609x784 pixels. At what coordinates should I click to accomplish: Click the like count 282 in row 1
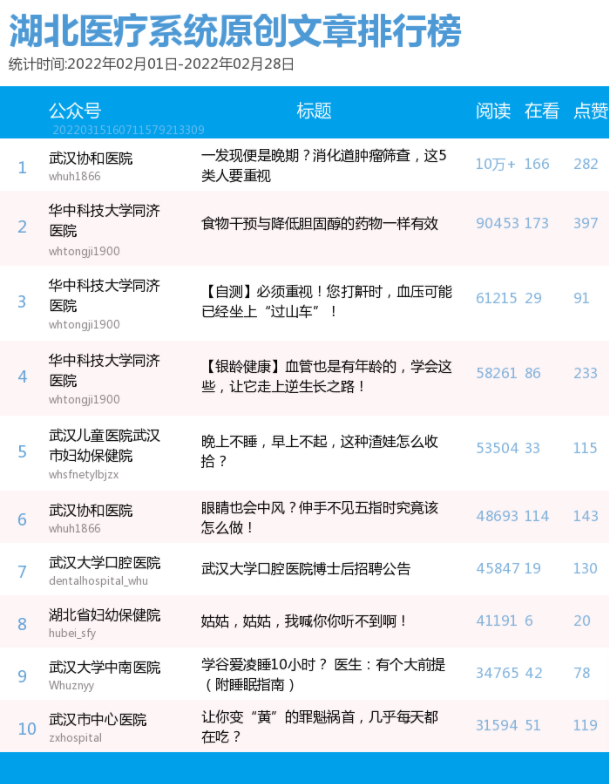(x=586, y=164)
